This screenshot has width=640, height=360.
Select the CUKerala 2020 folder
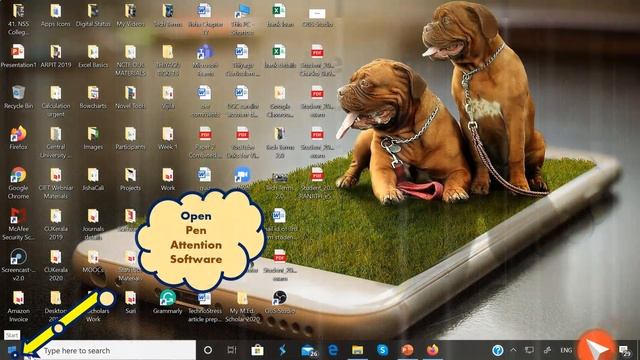click(56, 264)
